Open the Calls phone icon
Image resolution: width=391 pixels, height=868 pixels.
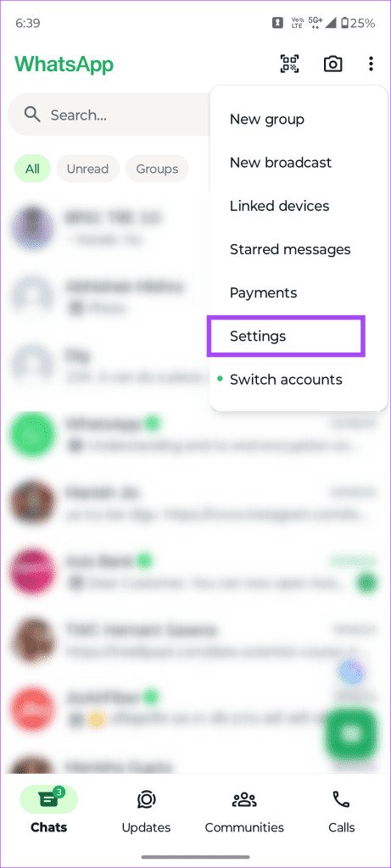coord(341,799)
